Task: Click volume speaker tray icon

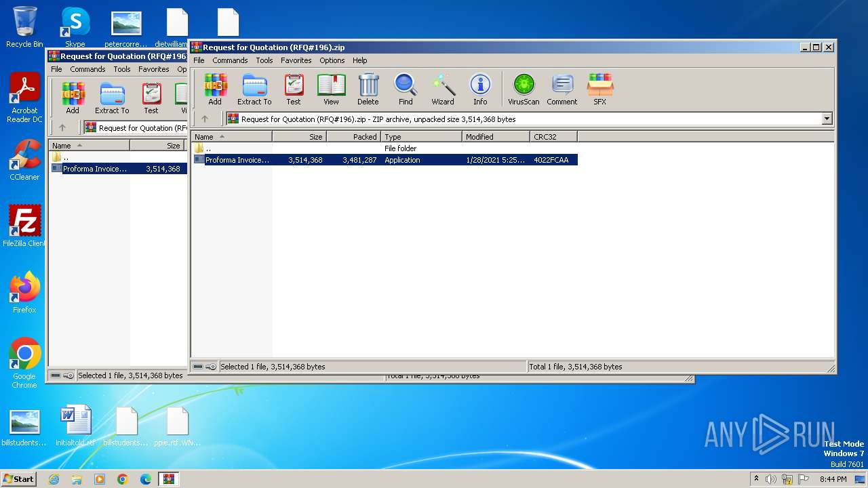Action: [x=771, y=479]
